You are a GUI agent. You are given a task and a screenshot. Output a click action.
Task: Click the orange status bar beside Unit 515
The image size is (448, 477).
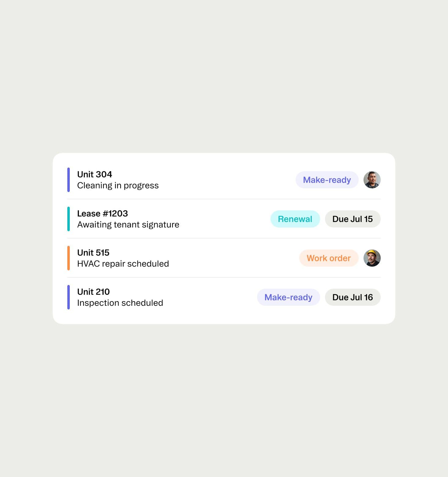coord(69,258)
